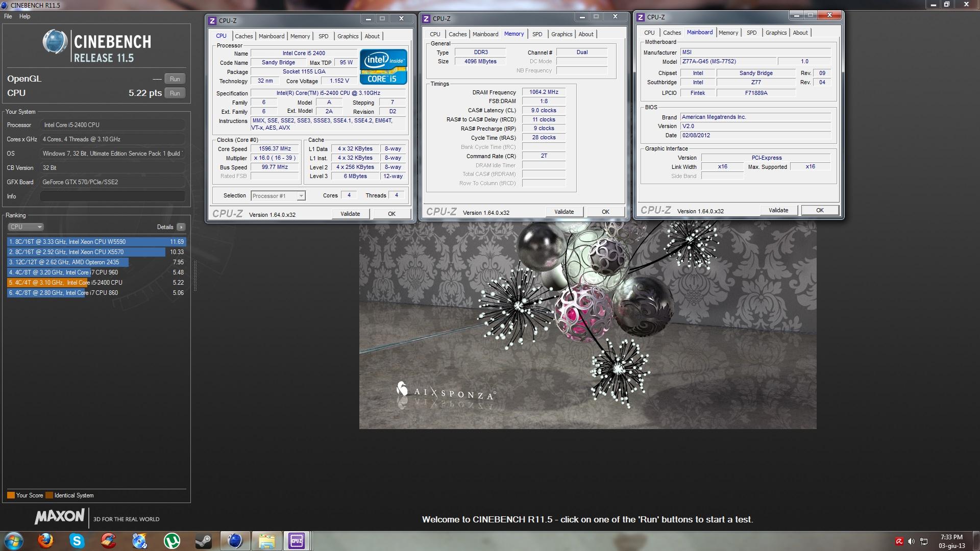
Task: Open Windows Explorer folder taskbar icon
Action: pyautogui.click(x=266, y=541)
